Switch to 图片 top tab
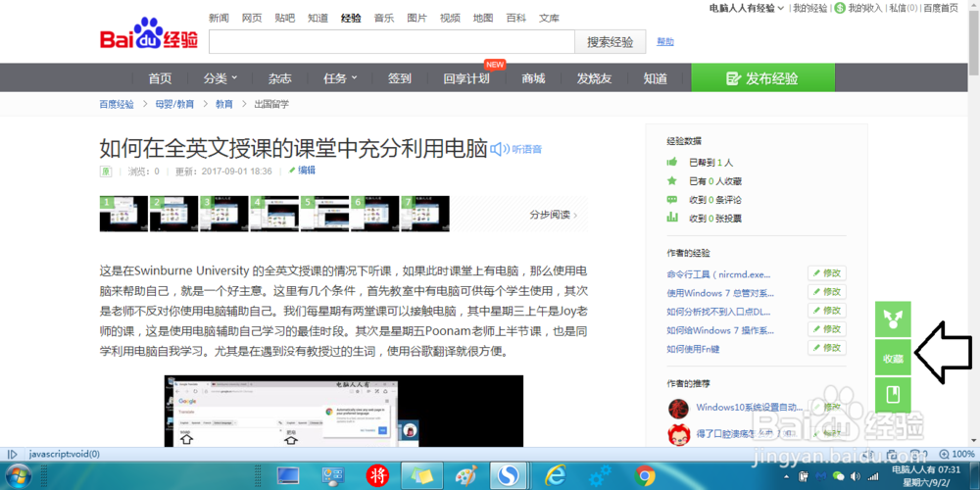 [x=416, y=18]
